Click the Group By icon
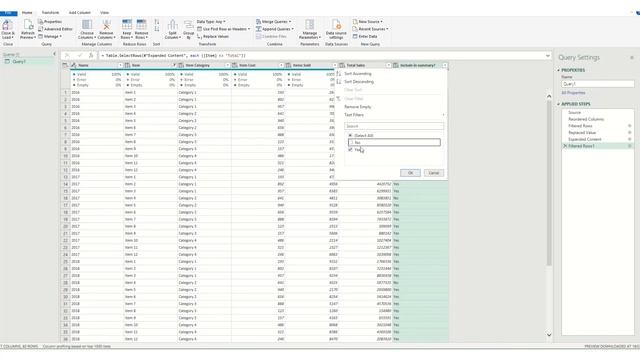This screenshot has height=360, width=640. (189, 25)
